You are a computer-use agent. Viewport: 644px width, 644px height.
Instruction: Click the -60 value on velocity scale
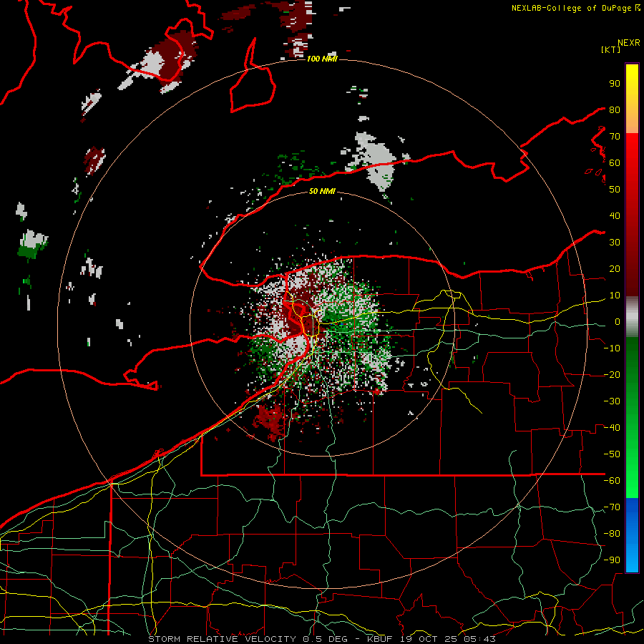(x=612, y=481)
